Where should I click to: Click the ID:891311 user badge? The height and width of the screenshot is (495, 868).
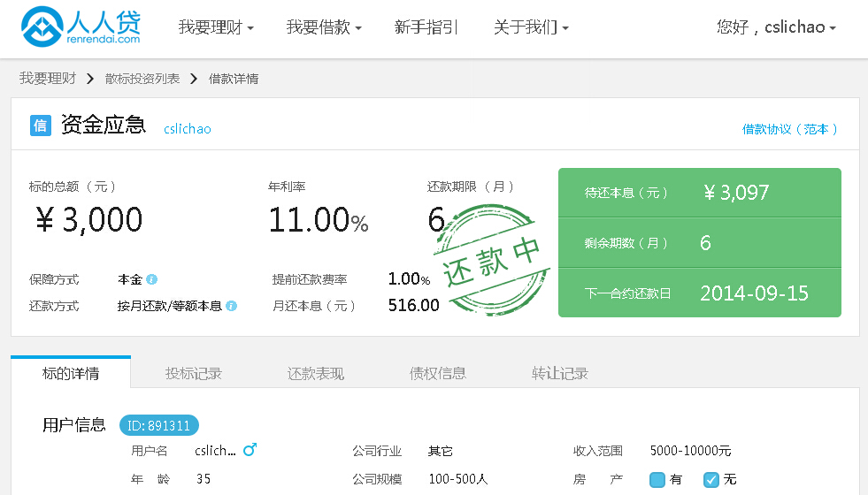click(x=159, y=425)
